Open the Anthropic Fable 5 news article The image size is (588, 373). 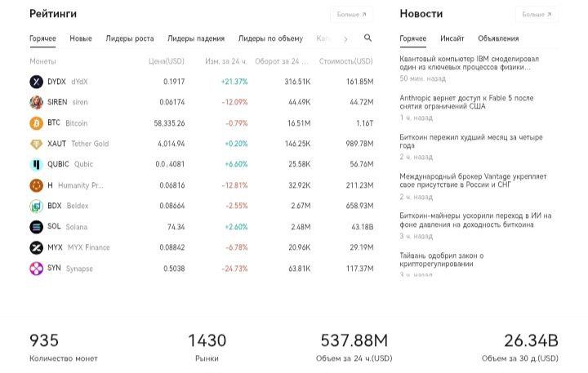[x=466, y=102]
